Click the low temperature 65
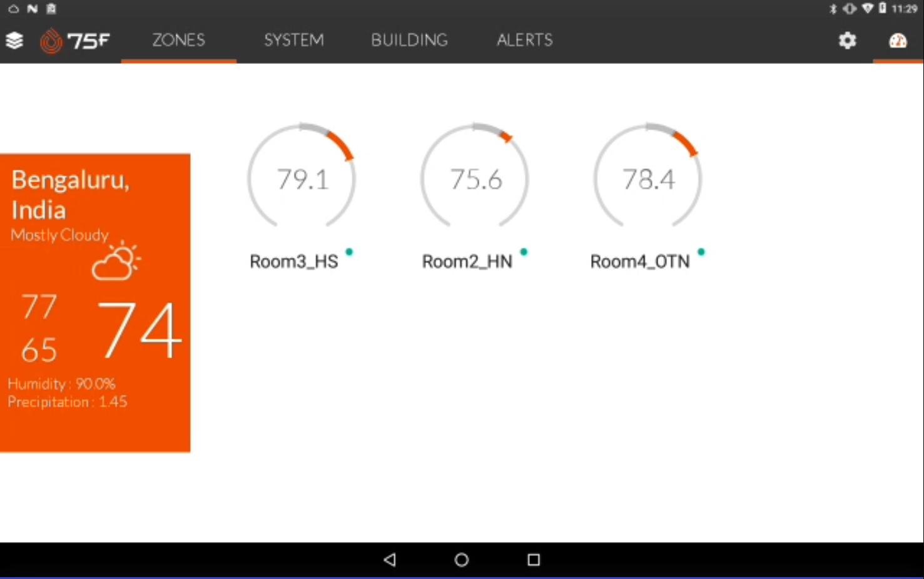Viewport: 924px width, 579px height. (x=39, y=350)
